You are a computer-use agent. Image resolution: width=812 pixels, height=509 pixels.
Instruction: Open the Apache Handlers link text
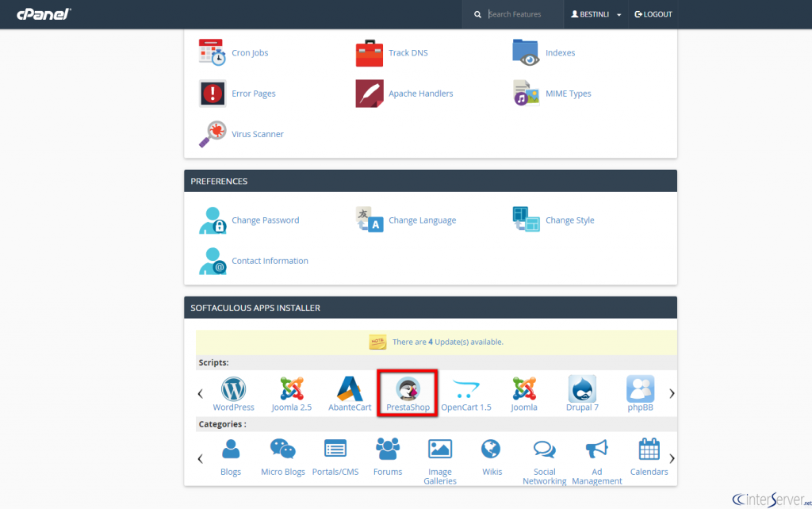coord(420,94)
